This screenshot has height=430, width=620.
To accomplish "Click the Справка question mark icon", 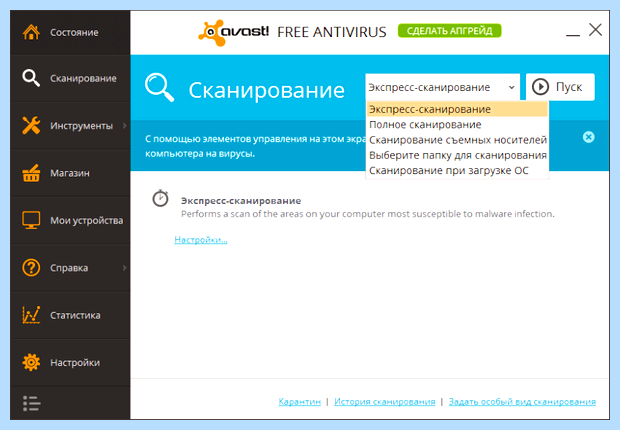I will [x=31, y=268].
